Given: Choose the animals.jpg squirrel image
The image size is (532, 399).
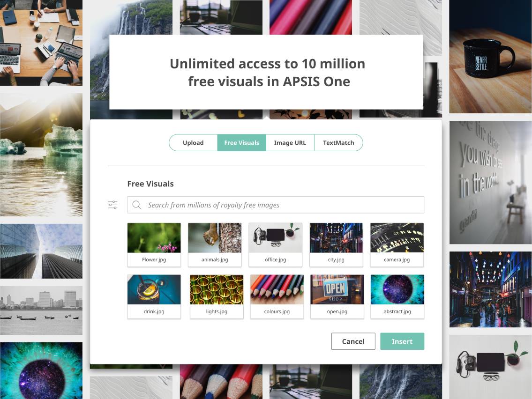Looking at the screenshot, I should [215, 245].
